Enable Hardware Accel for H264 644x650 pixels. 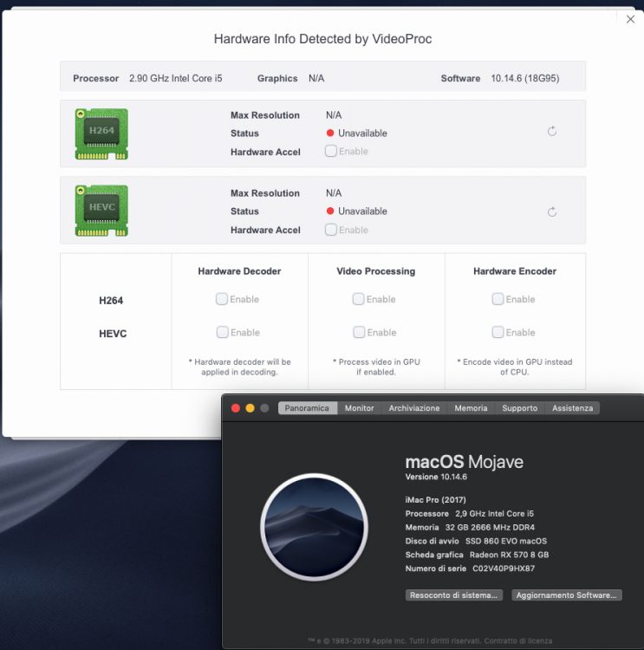(331, 151)
